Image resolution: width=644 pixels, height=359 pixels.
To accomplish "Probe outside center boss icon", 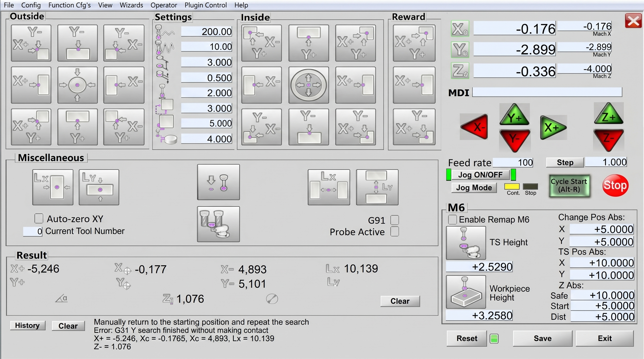I will [77, 85].
